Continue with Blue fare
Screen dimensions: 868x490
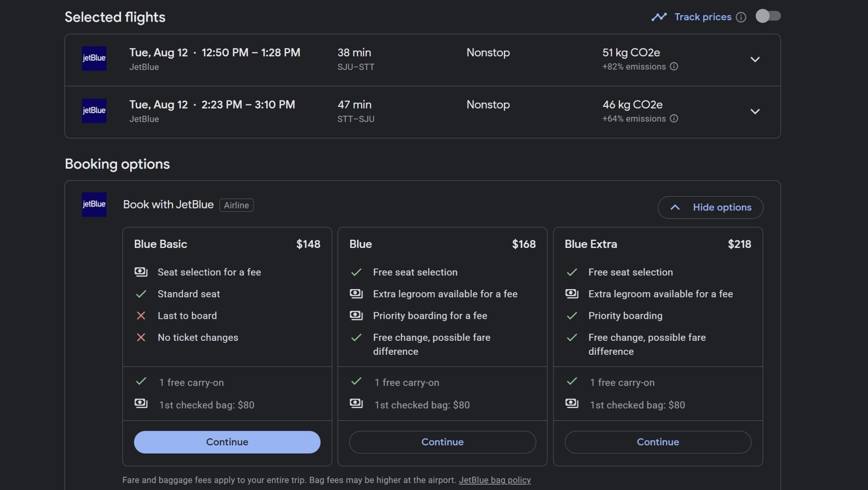click(x=442, y=442)
